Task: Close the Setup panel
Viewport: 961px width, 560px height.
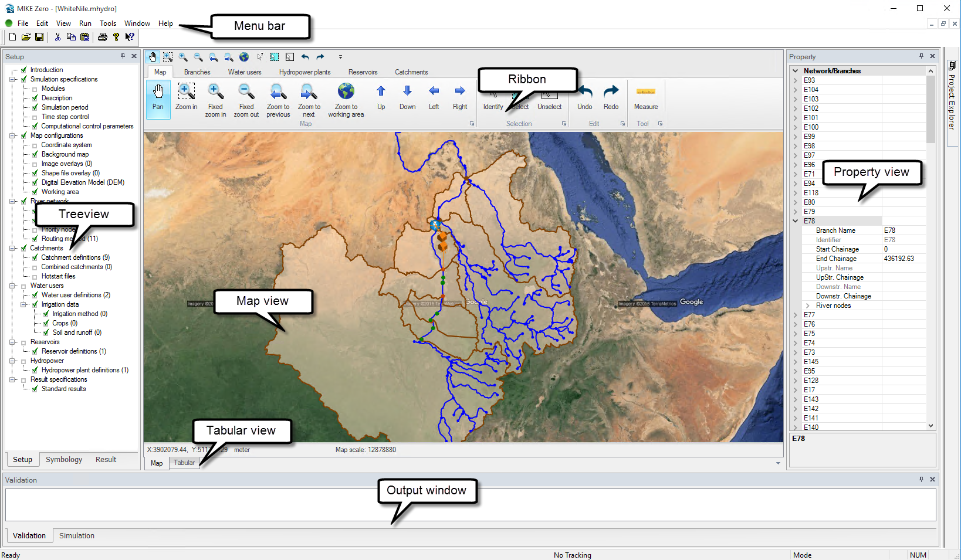Action: (x=134, y=56)
